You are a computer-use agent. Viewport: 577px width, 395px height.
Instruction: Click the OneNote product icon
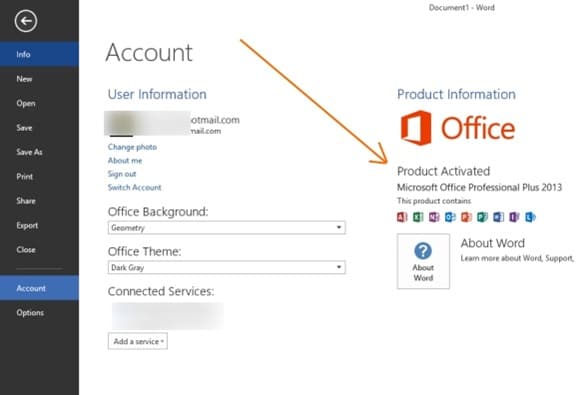[x=434, y=217]
